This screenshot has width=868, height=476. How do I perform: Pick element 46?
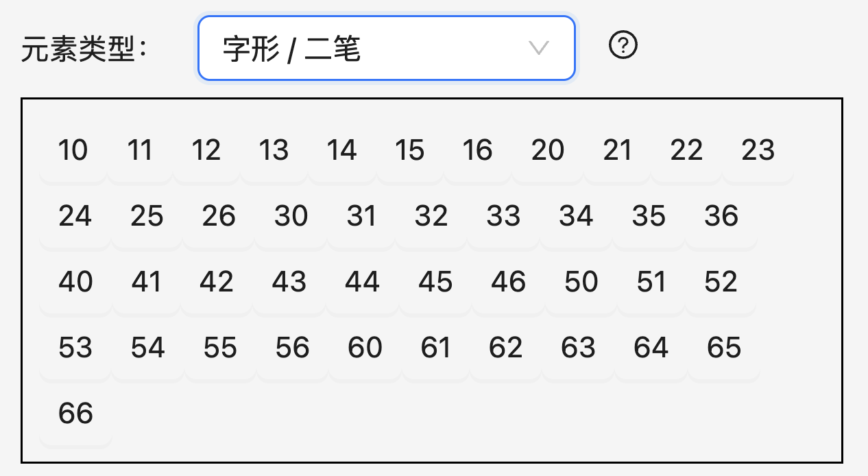tap(508, 283)
